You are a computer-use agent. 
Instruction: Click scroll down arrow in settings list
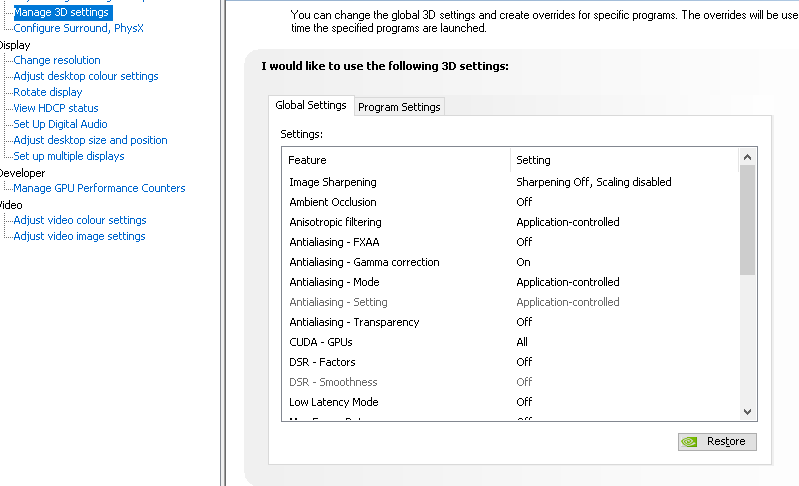pos(748,412)
